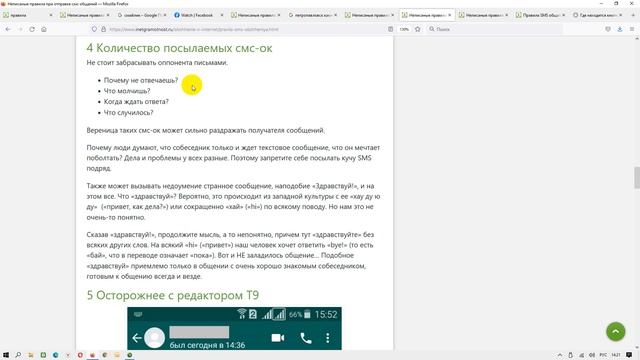Bookmark this page with star icon
Image resolution: width=640 pixels, height=360 pixels.
click(x=418, y=29)
